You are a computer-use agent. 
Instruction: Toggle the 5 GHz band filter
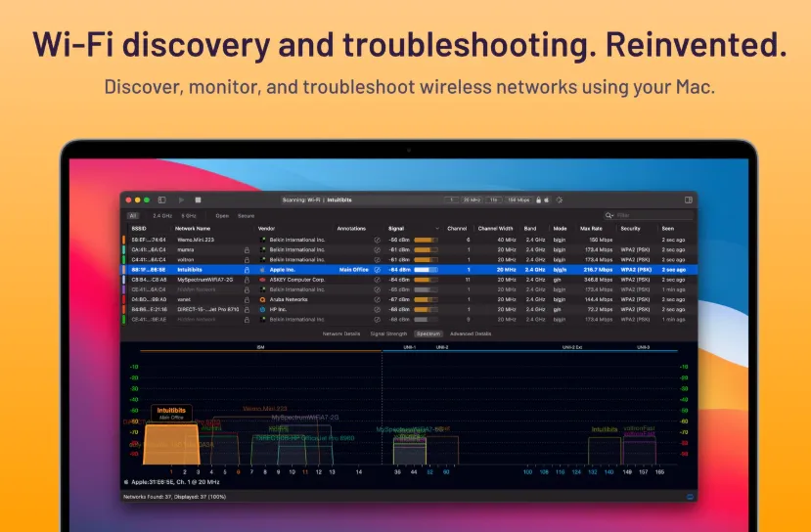click(x=189, y=216)
